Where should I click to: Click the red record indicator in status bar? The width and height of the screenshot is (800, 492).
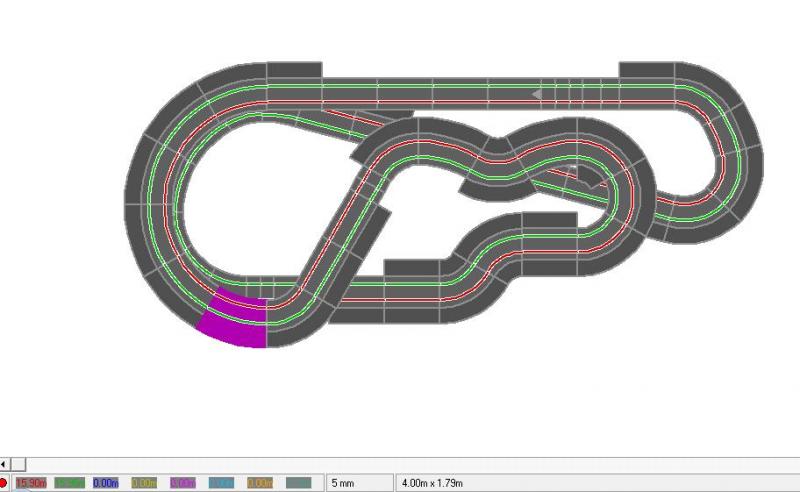tap(4, 483)
